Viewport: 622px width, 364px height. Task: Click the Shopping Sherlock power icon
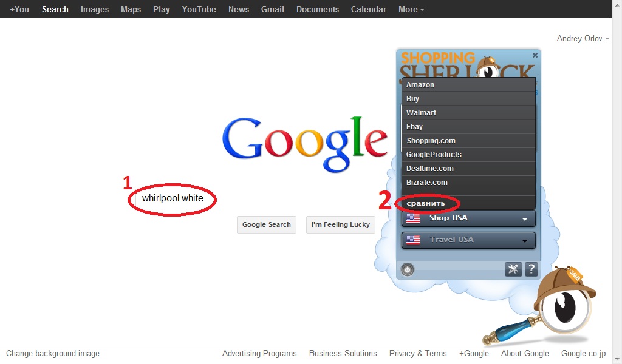point(408,270)
